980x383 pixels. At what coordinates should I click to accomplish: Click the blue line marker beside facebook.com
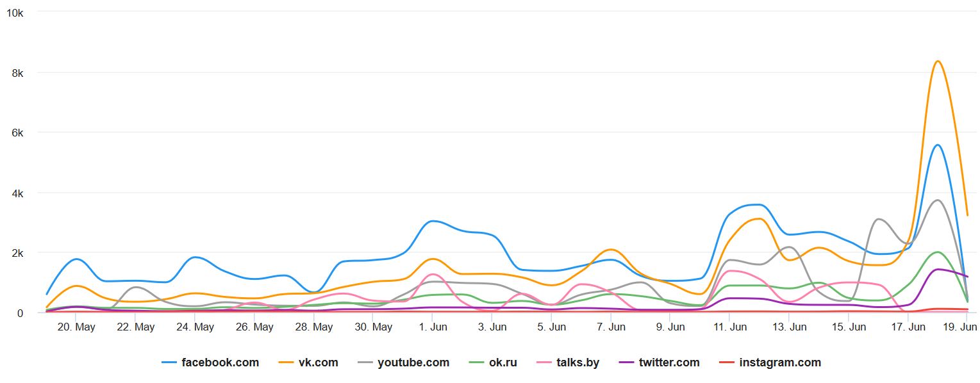pos(170,363)
